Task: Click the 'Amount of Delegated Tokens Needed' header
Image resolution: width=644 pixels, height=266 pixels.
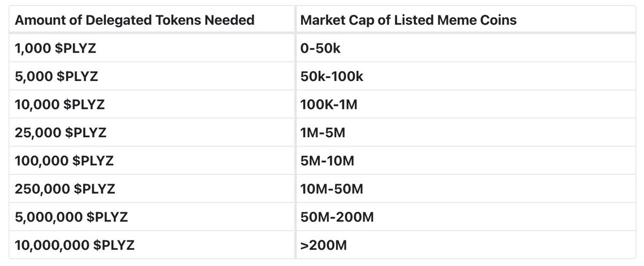Action: 152,20
